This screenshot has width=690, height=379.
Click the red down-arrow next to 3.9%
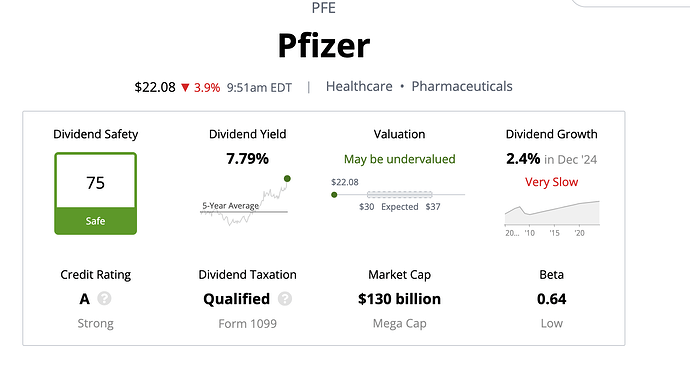(x=185, y=88)
